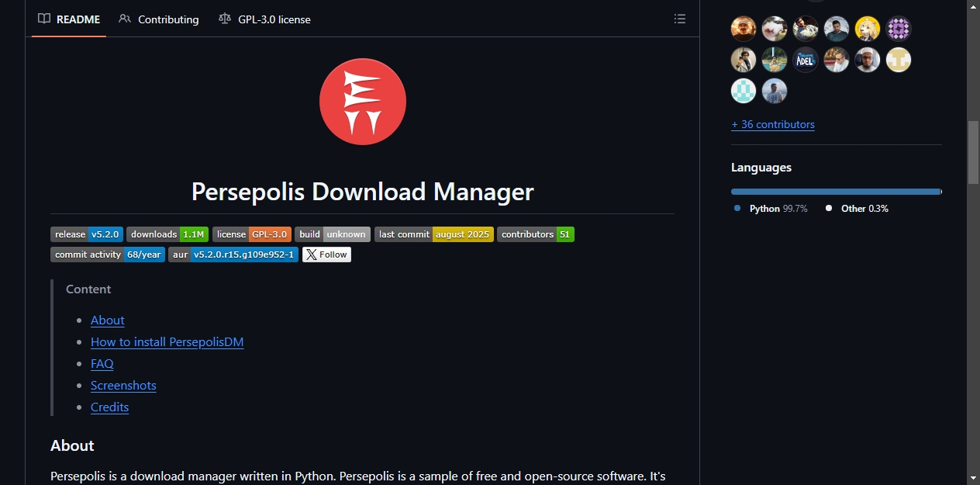The image size is (980, 485).
Task: Open the build unknown badge
Action: pyautogui.click(x=333, y=234)
